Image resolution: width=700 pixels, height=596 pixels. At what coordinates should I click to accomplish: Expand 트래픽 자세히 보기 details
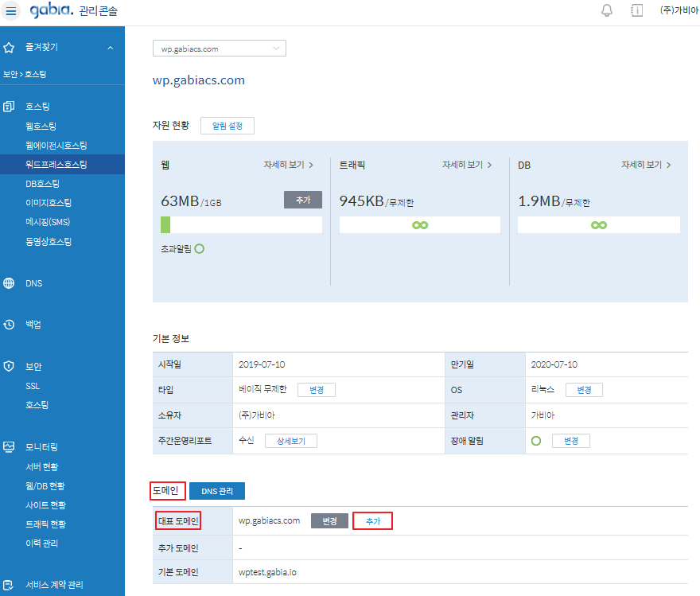click(x=467, y=165)
